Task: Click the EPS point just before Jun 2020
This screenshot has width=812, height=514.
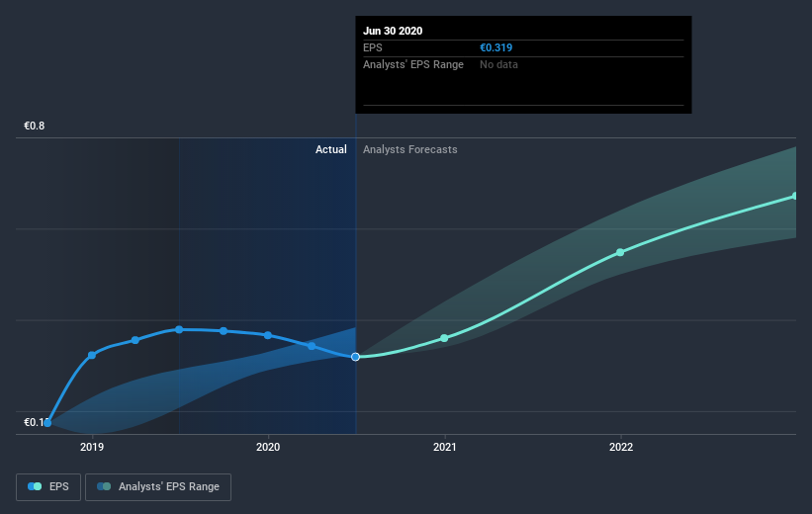Action: click(312, 346)
